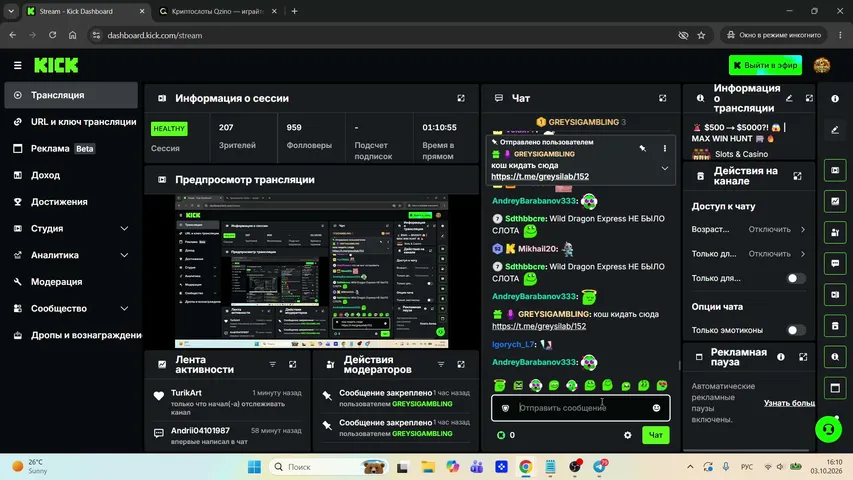The width and height of the screenshot is (853, 480).
Task: Expand the Студия submenu
Action: click(124, 229)
